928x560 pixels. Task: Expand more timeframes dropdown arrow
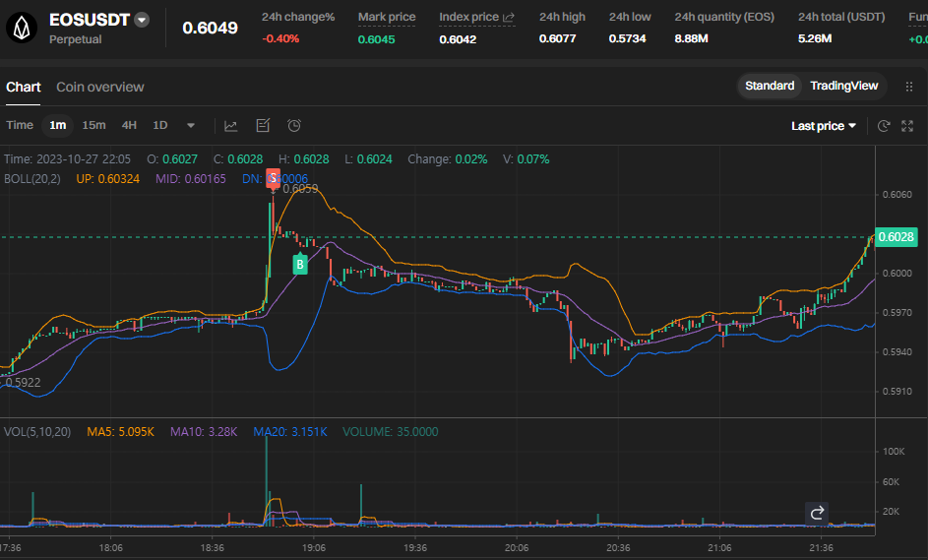pyautogui.click(x=191, y=126)
